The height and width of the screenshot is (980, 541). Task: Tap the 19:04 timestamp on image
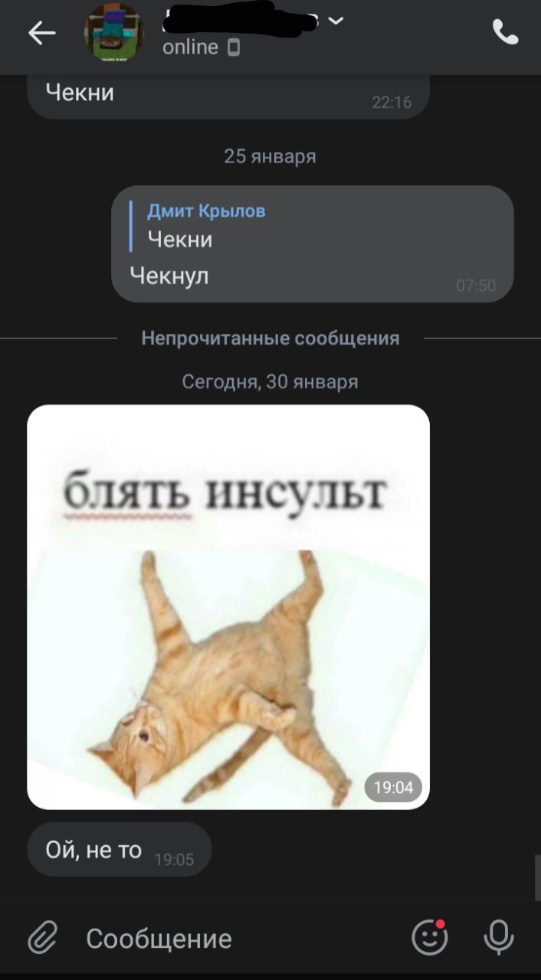pyautogui.click(x=393, y=787)
